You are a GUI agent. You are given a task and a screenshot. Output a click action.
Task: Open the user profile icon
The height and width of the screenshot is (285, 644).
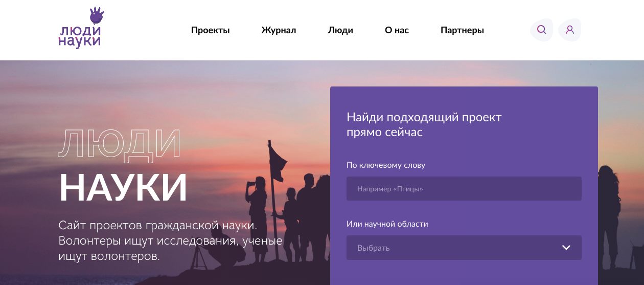[570, 30]
